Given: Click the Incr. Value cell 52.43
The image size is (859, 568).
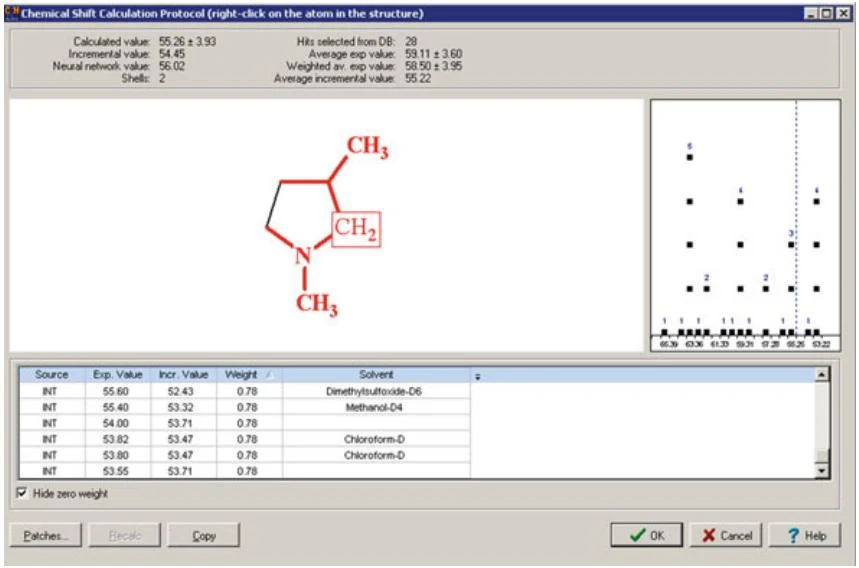Looking at the screenshot, I should tap(183, 391).
